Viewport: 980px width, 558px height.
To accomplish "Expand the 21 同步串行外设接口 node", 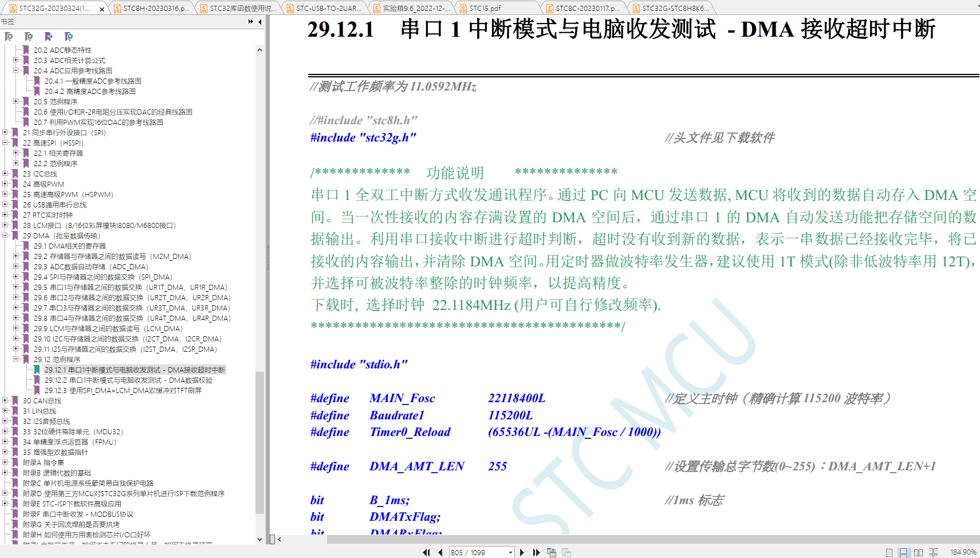I will (x=5, y=132).
